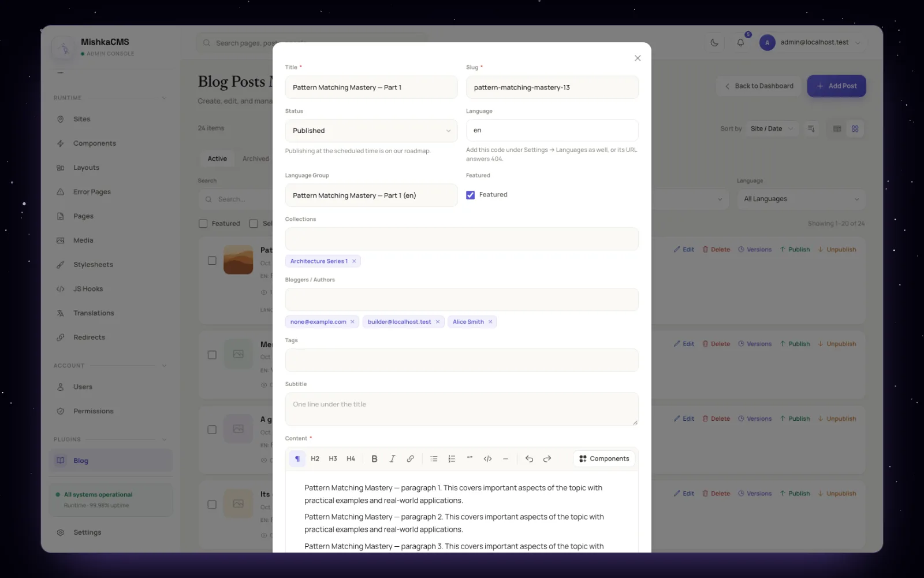Open the Components inserter button
Screen dimensions: 924x578
pyautogui.click(x=604, y=459)
